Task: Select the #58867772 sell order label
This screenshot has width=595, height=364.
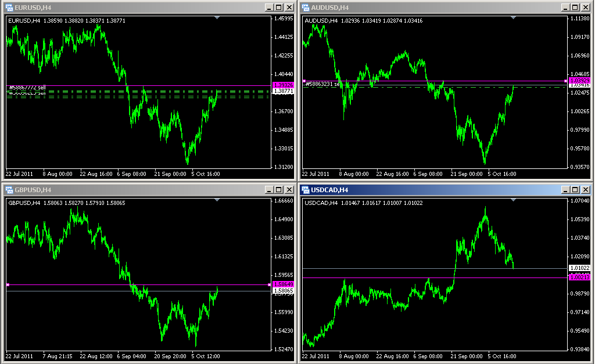Action: pos(27,88)
